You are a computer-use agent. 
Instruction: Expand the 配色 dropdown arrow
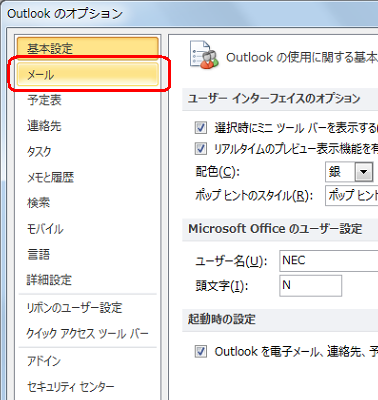click(x=364, y=172)
